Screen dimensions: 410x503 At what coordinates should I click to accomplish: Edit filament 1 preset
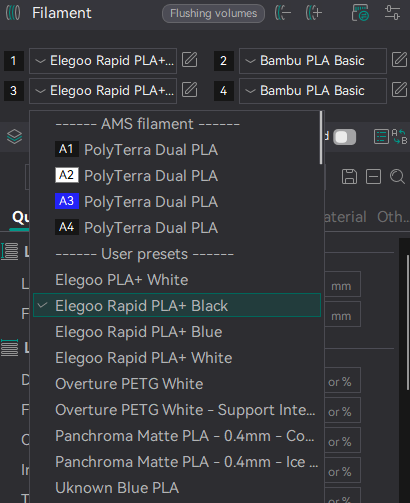(190, 60)
